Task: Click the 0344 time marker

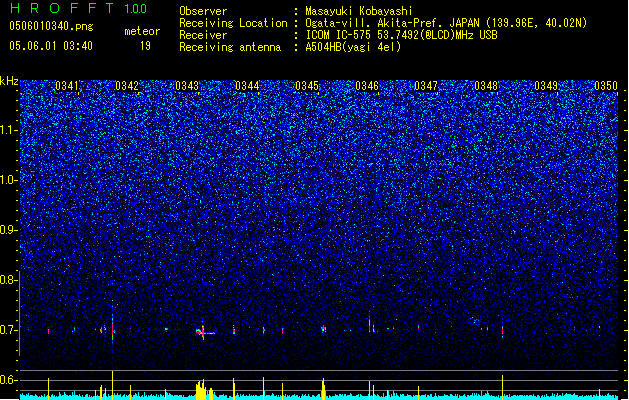Action: pyautogui.click(x=247, y=86)
